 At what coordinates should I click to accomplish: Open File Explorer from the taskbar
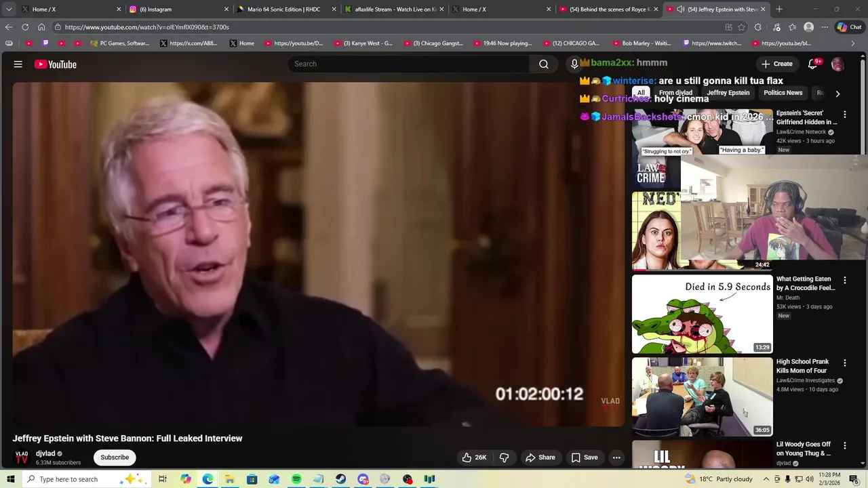[x=230, y=479]
